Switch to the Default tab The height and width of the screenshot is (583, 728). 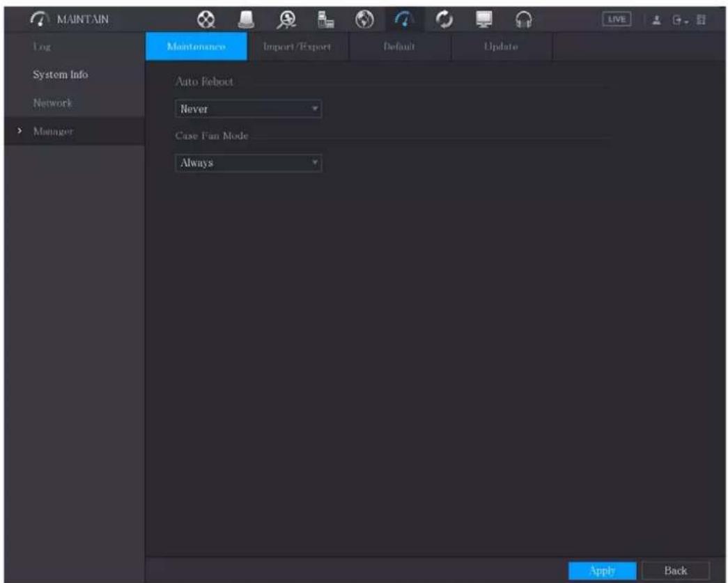click(x=399, y=47)
